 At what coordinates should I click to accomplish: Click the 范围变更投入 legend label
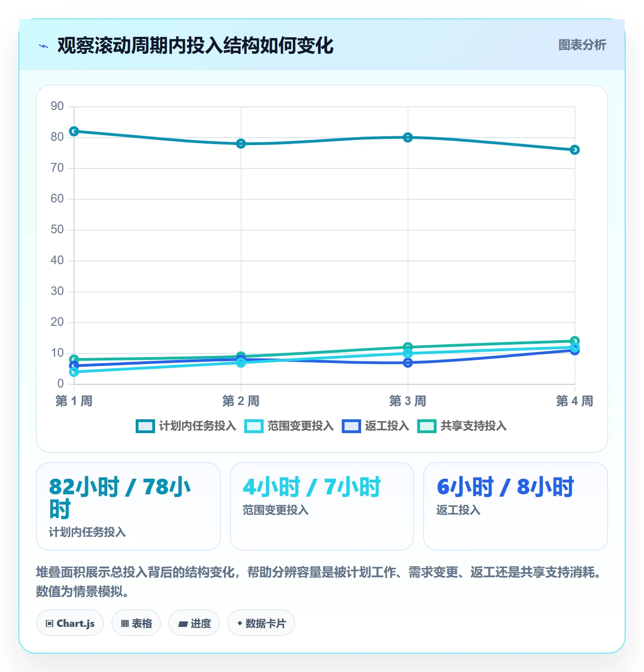pos(301,426)
